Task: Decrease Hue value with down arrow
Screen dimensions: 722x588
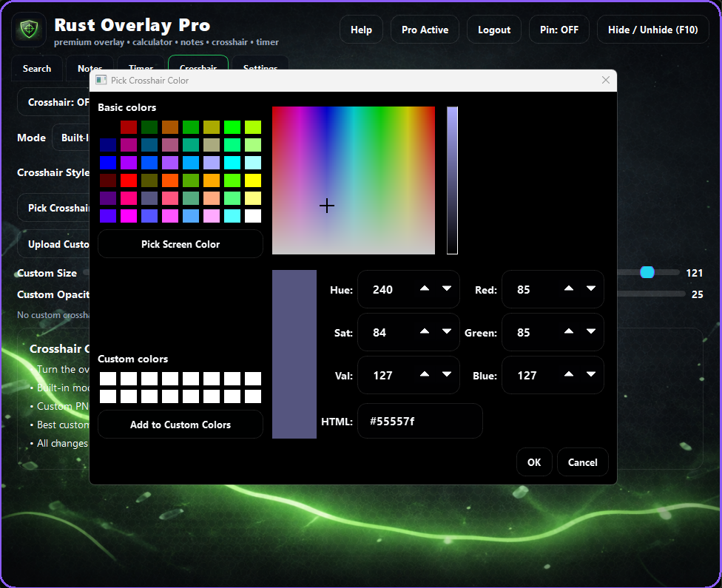Action: click(447, 288)
